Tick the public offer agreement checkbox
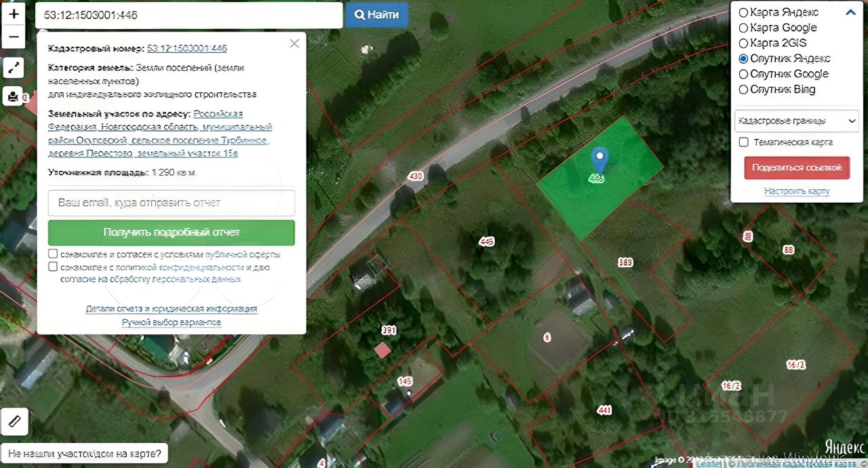The image size is (868, 468). click(53, 254)
